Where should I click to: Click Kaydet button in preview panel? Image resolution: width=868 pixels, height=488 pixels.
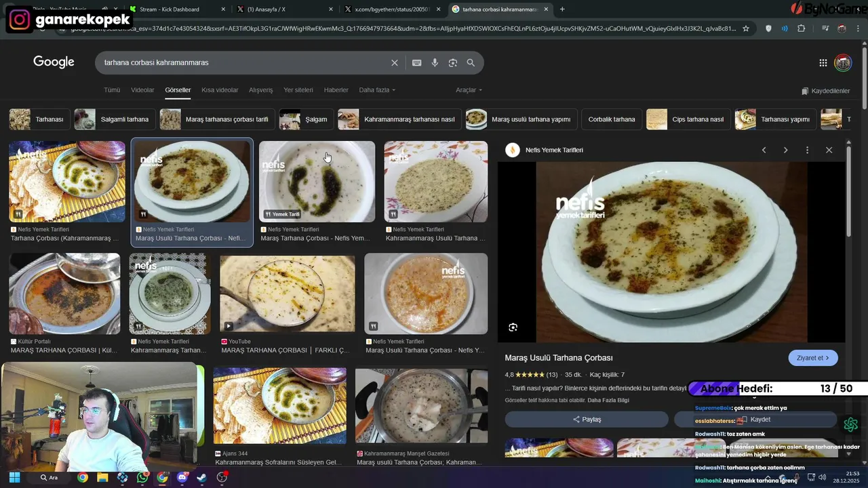click(x=755, y=420)
